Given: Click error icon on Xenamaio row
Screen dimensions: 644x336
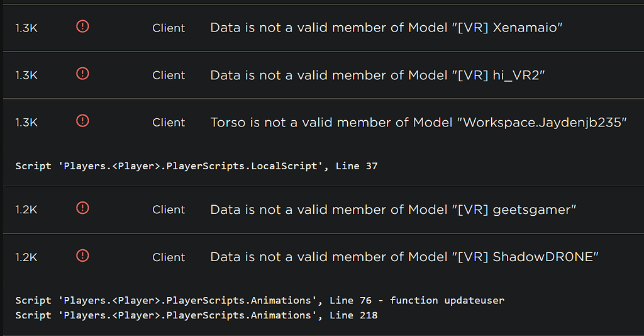Looking at the screenshot, I should [82, 26].
